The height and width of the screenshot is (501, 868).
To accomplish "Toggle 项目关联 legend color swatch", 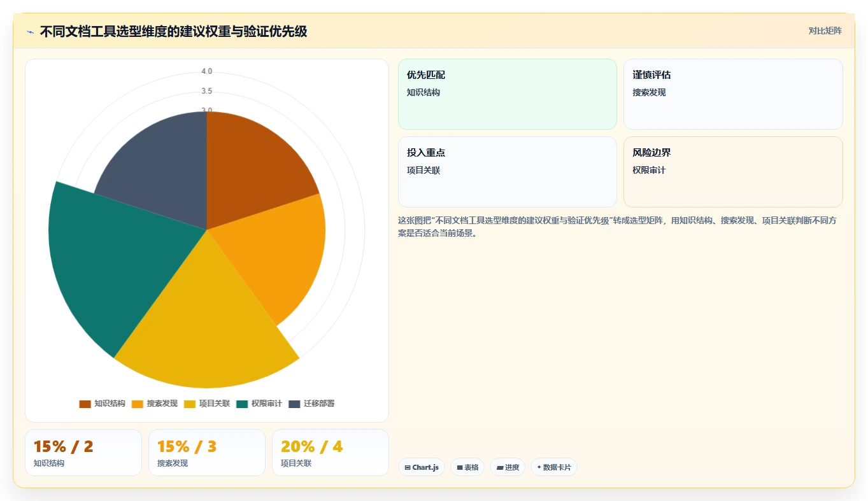I will [x=190, y=404].
